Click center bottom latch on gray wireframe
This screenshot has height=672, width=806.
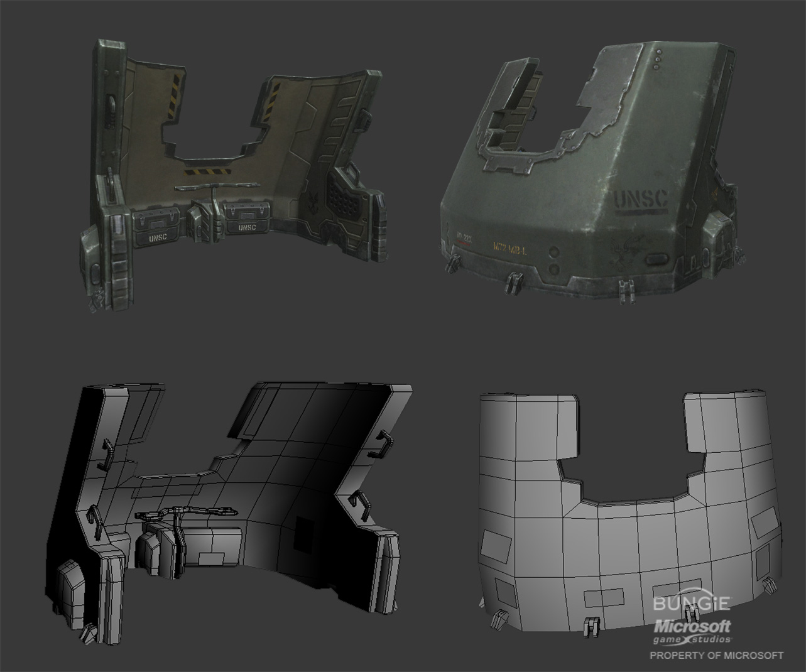pyautogui.click(x=592, y=626)
